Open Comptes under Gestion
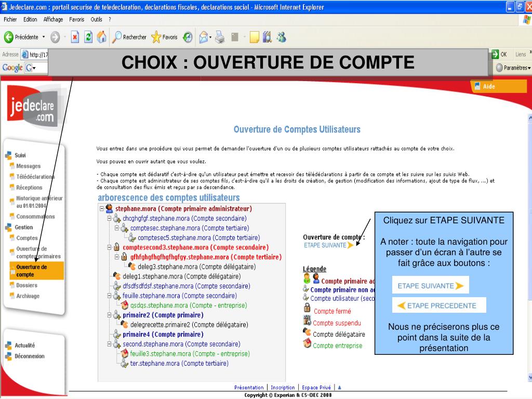The width and height of the screenshot is (532, 399). click(27, 238)
